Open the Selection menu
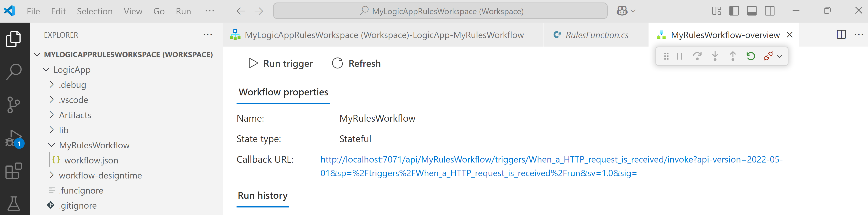This screenshot has width=868, height=215. pos(95,11)
